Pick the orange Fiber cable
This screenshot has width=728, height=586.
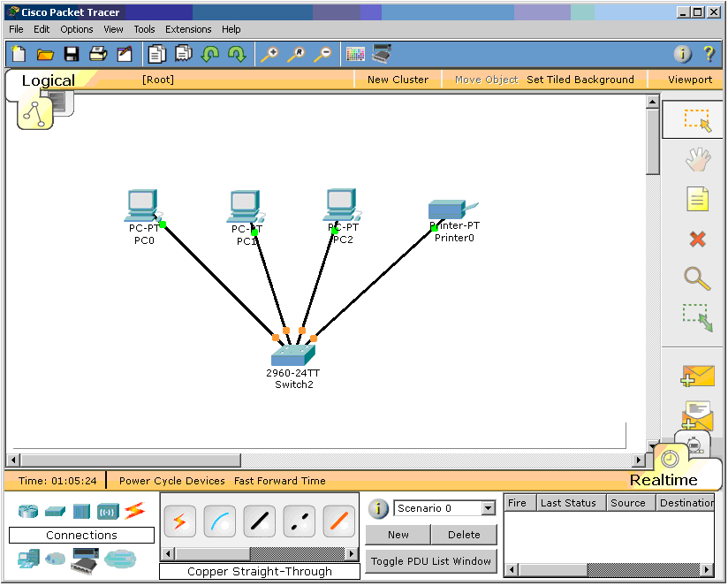[x=339, y=521]
